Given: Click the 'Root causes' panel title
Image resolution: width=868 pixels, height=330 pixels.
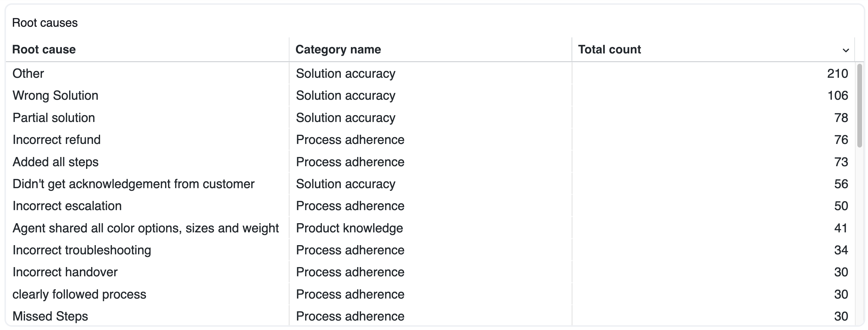Looking at the screenshot, I should coord(45,23).
